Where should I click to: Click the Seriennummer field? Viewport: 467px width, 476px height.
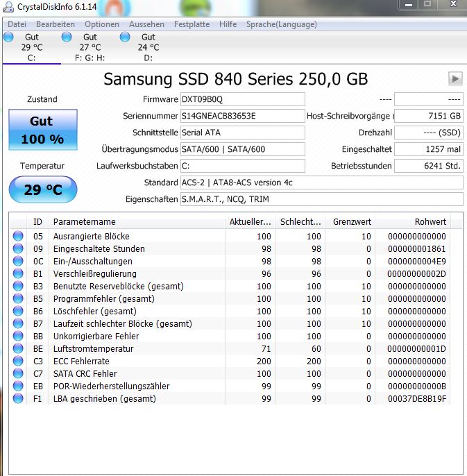point(243,116)
